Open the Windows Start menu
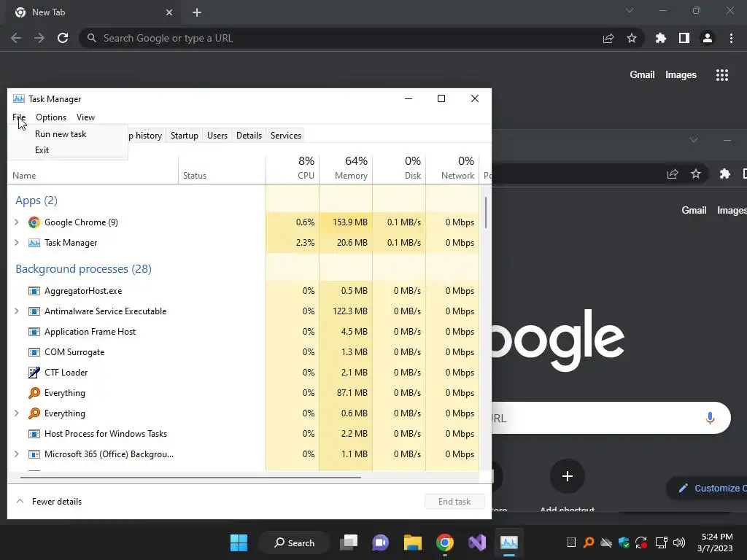This screenshot has width=747, height=560. [x=239, y=542]
